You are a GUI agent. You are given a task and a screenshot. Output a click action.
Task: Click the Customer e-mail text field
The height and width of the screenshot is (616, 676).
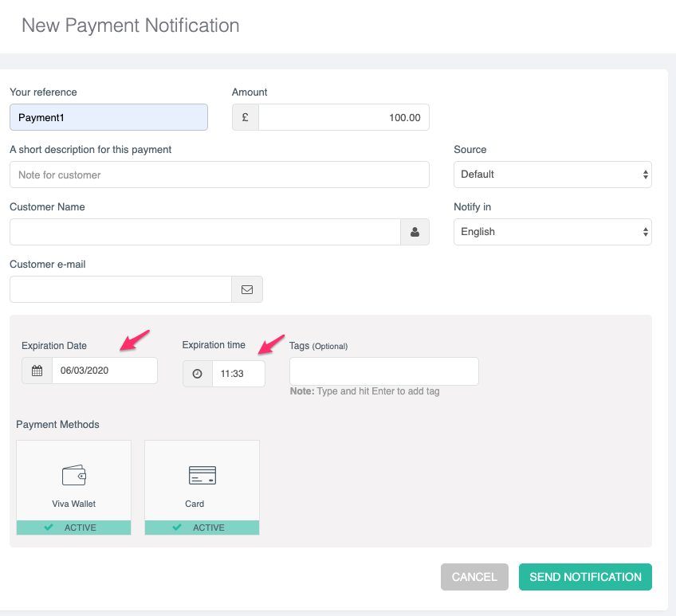tap(120, 289)
